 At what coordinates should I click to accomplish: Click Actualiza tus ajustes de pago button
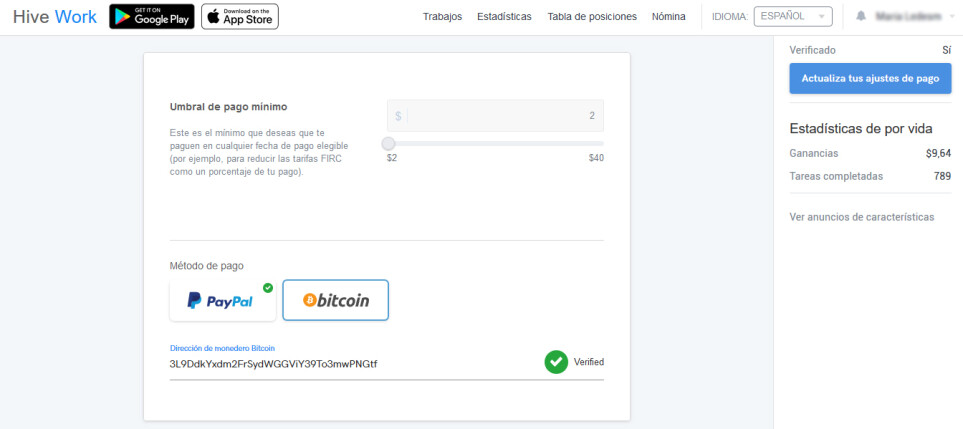pos(870,79)
